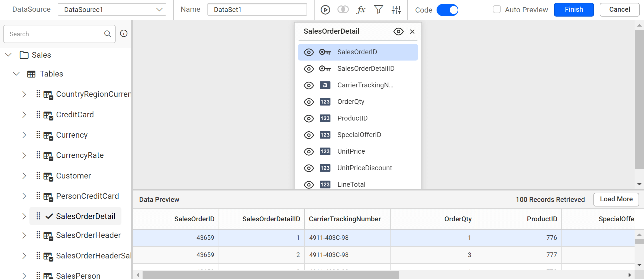The image size is (644, 279).
Task: Hide the UnitPriceDiscount column
Action: 309,168
